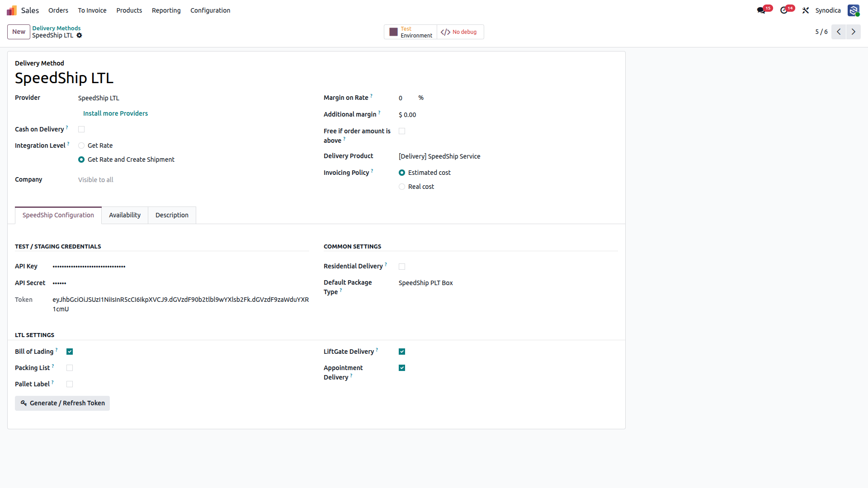Image resolution: width=868 pixels, height=488 pixels.
Task: Click the debug tools wrench icon
Action: coord(806,10)
